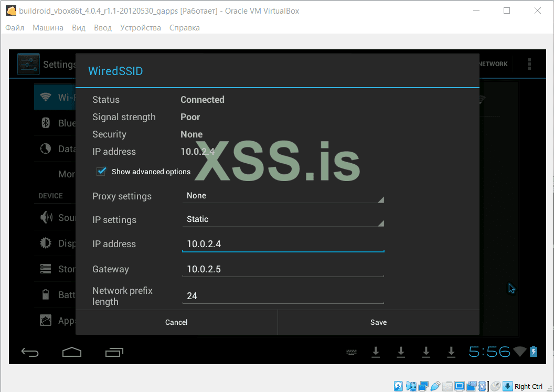This screenshot has height=392, width=554.
Task: Uncheck Show advanced options checkbox
Action: [101, 172]
